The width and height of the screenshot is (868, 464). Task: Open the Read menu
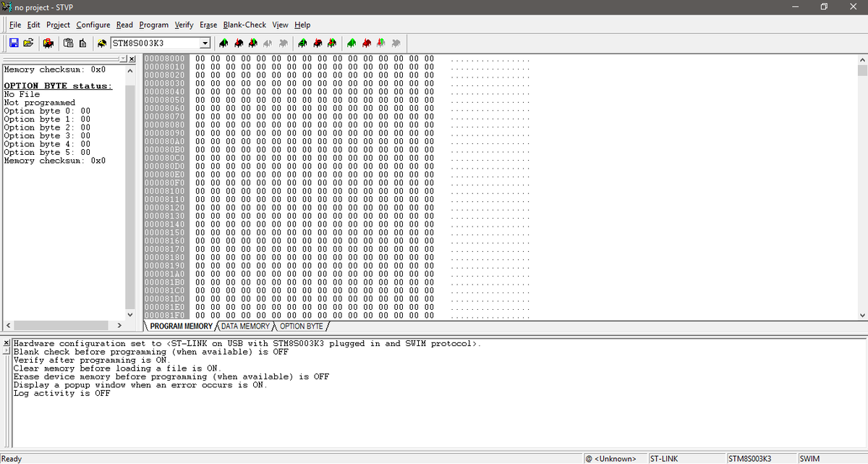(124, 25)
